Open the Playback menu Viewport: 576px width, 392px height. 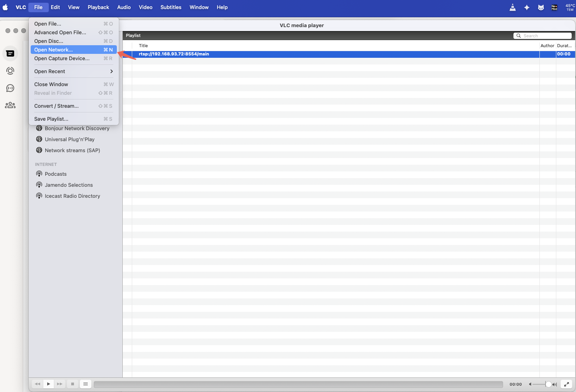[x=98, y=7]
